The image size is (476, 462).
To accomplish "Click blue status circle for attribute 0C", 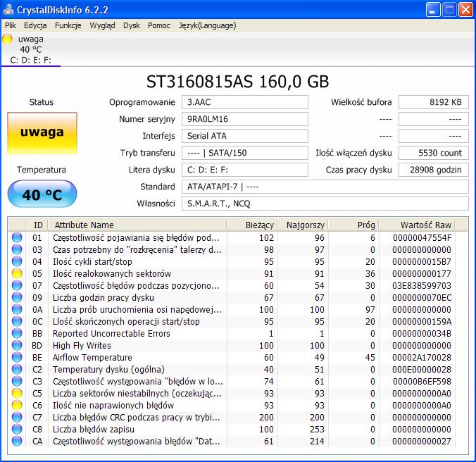I will 17,321.
